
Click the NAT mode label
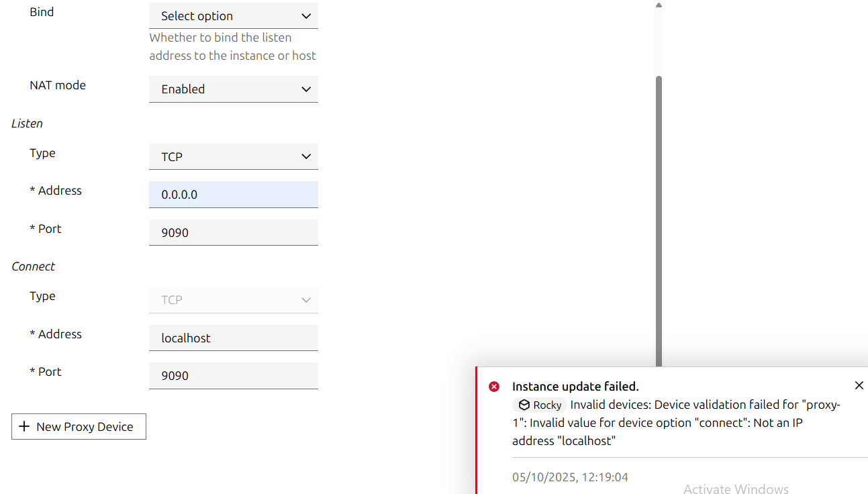click(x=58, y=85)
